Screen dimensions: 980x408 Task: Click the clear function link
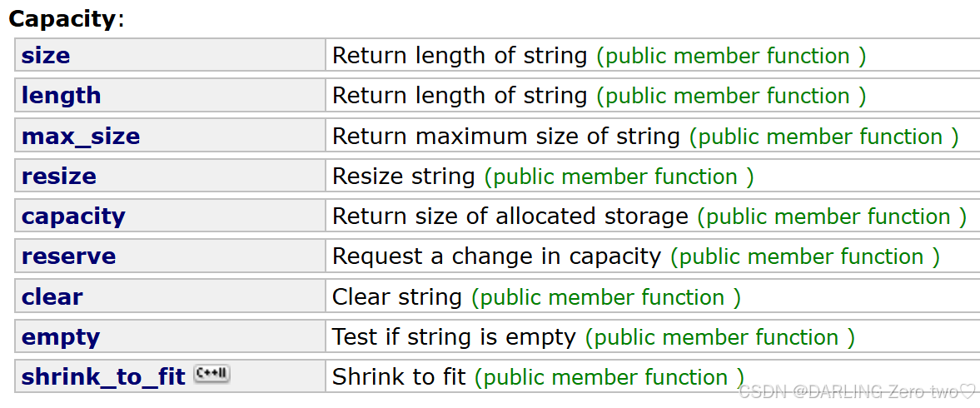(52, 297)
